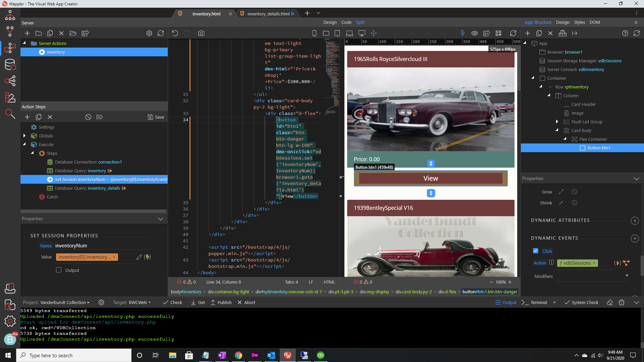Switch to desktop monitor viewport icon
This screenshot has height=362, width=644.
(x=362, y=33)
